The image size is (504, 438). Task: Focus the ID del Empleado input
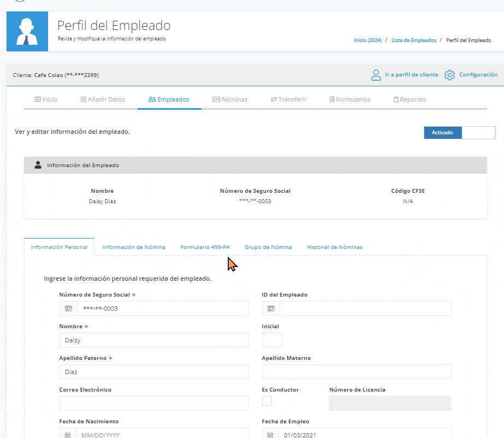[x=365, y=309]
